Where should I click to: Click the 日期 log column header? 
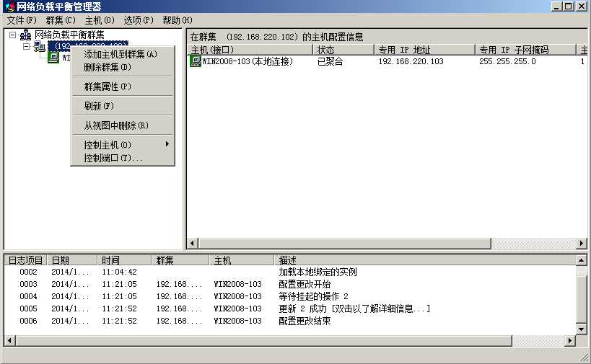tap(72, 260)
